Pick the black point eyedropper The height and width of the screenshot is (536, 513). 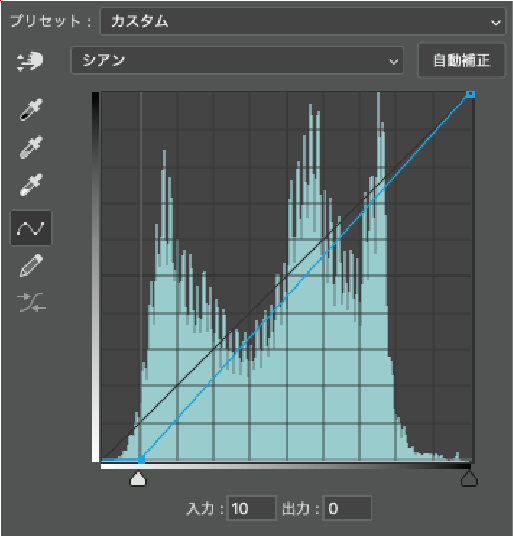point(31,109)
